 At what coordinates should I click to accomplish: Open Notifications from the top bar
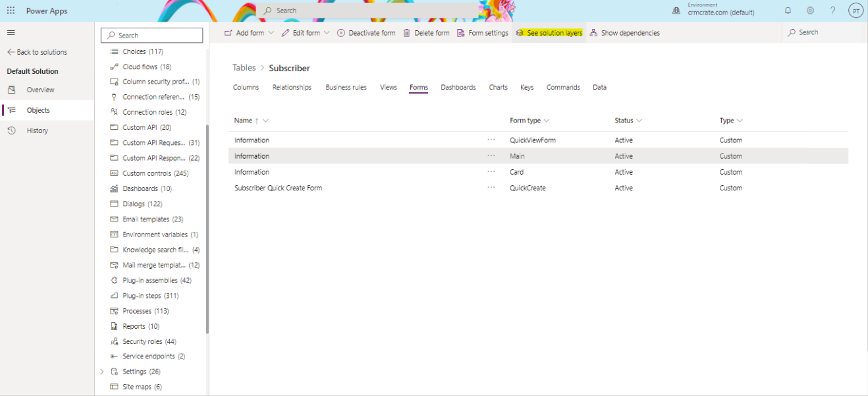[788, 10]
